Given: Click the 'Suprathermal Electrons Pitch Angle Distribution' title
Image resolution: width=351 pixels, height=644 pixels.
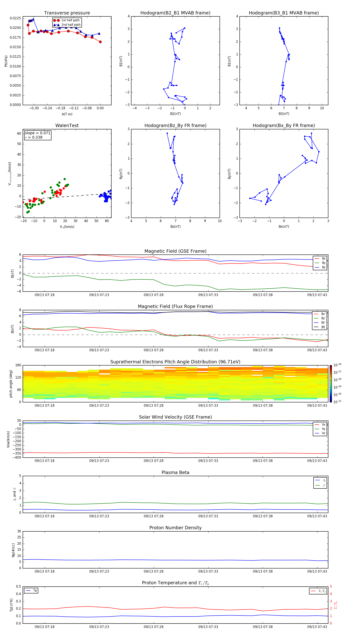Looking at the screenshot, I should (175, 362).
